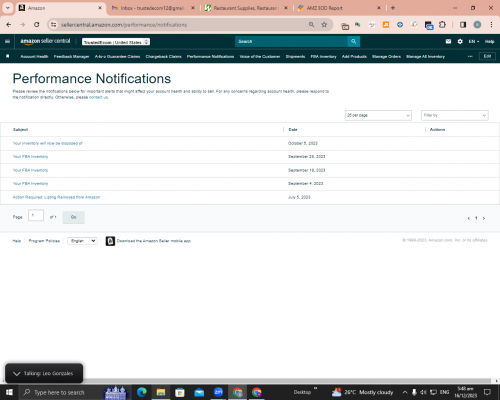
Task: Open Shipments in the favorites bar
Action: click(295, 57)
